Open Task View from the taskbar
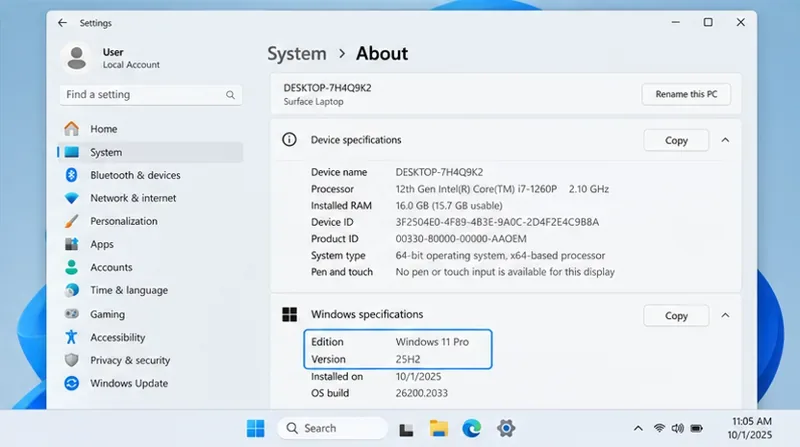Screen dimensions: 800x447 click(406, 430)
